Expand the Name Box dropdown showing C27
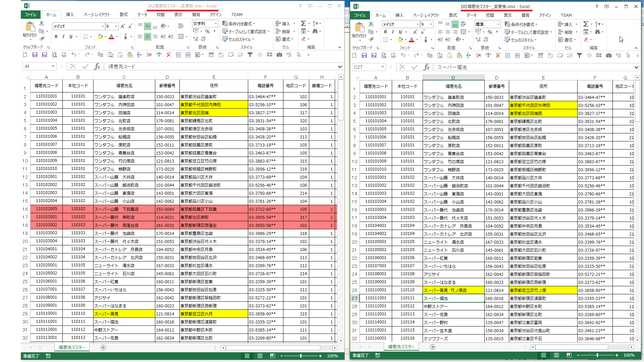Viewport: 644px width, 362px height. point(382,67)
